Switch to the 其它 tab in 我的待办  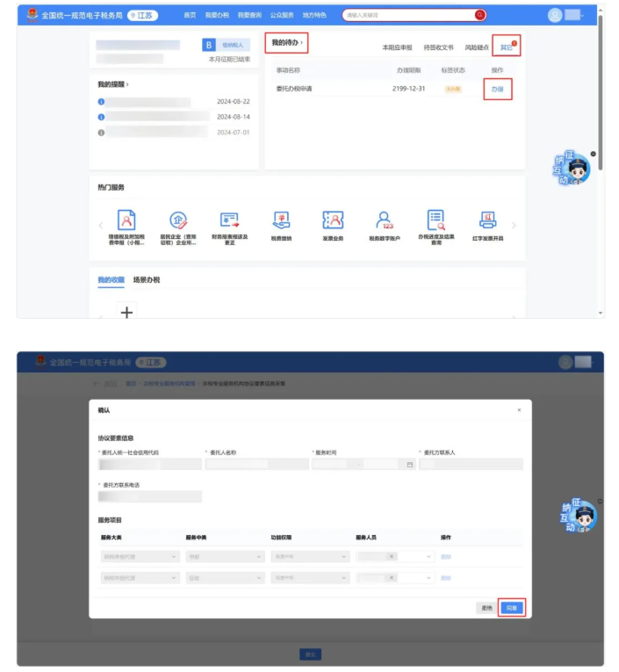click(506, 47)
